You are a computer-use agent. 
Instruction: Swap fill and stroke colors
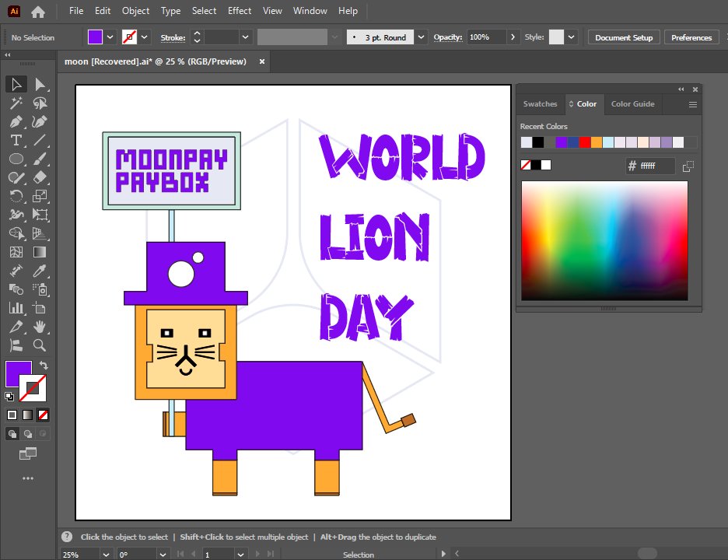(x=44, y=366)
